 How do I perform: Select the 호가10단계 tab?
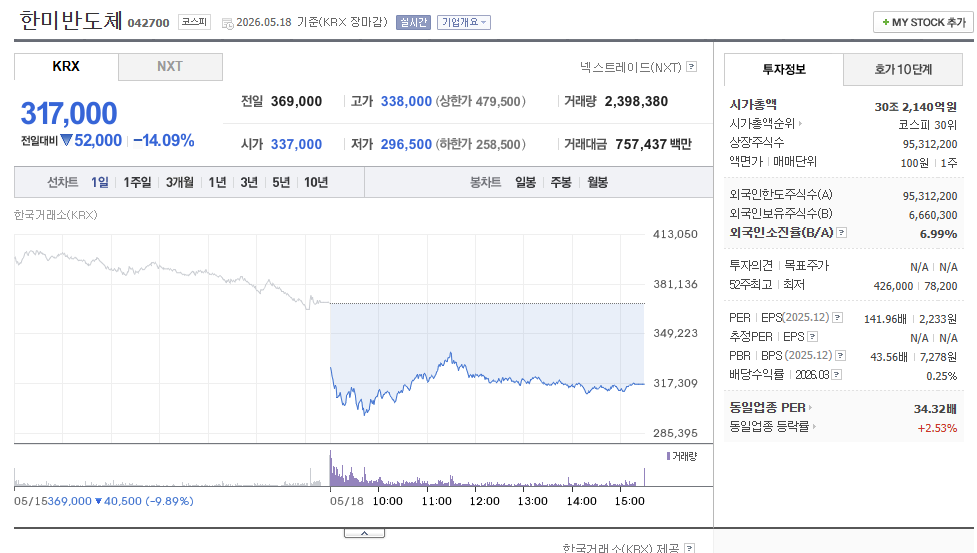pyautogui.click(x=903, y=69)
